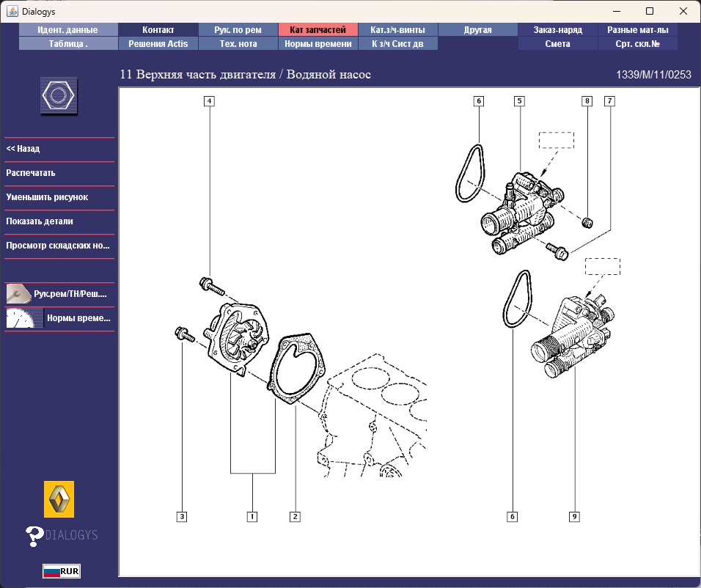This screenshot has height=588, width=701.
Task: Click callout 4 for the pump bolt
Action: (209, 101)
